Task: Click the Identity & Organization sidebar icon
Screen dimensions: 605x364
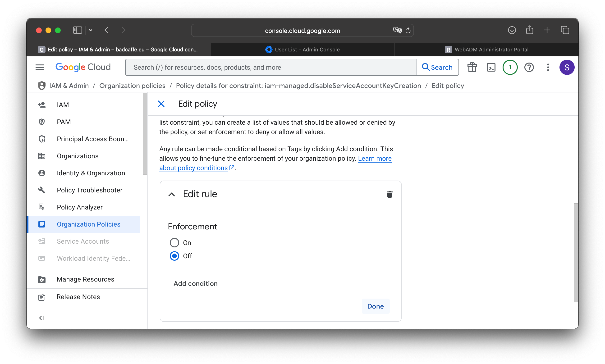Action: [x=42, y=173]
